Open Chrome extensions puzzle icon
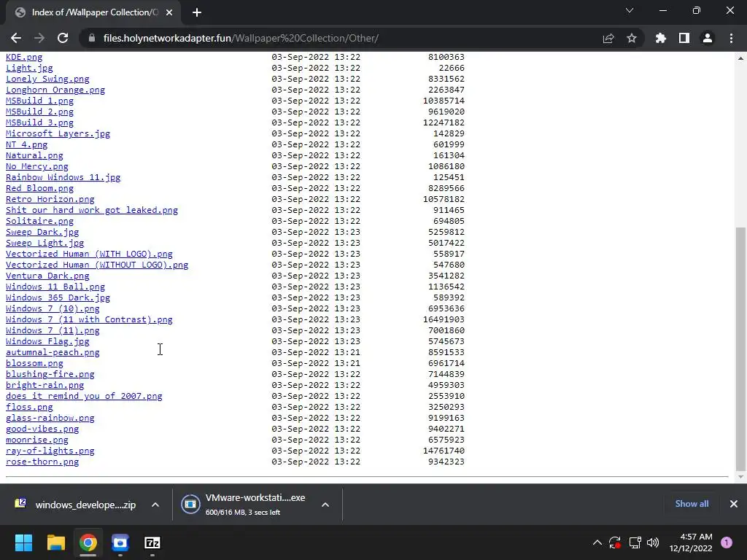Image resolution: width=747 pixels, height=560 pixels. click(x=661, y=38)
